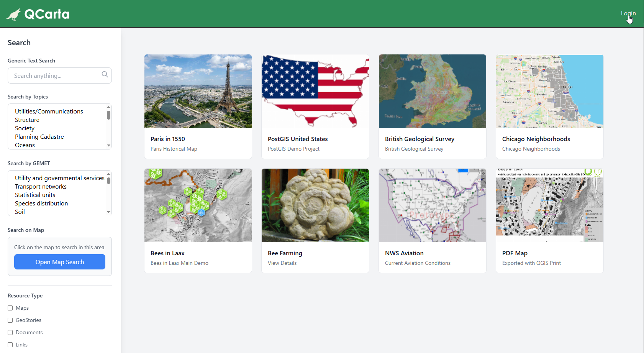Click GEMET list scroll down arrow
The image size is (644, 353).
tap(108, 212)
